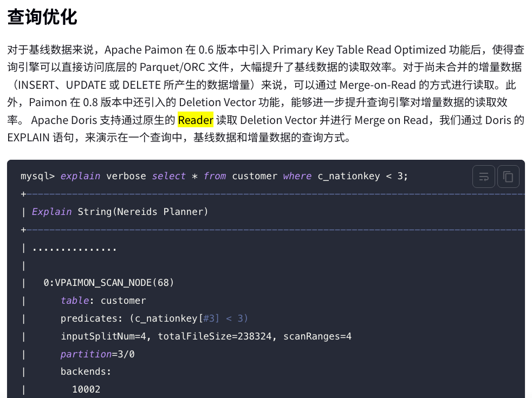Click the mysql> prompt in the code block
The height and width of the screenshot is (398, 532).
[x=37, y=176]
